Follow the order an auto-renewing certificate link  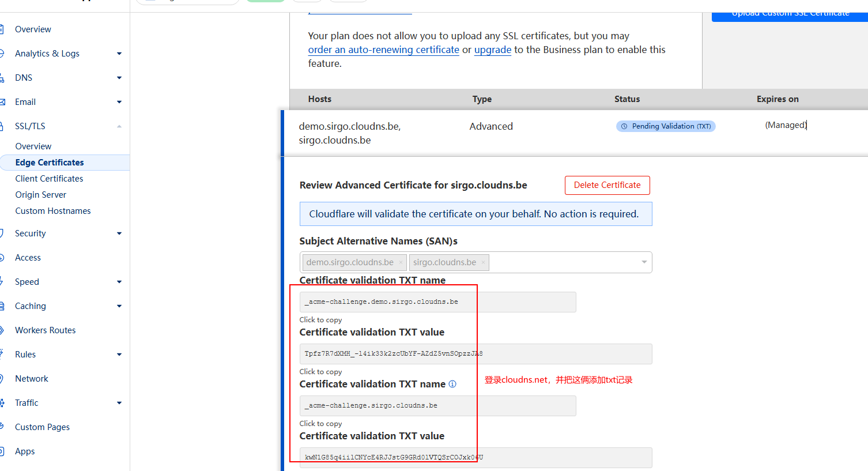coord(383,50)
